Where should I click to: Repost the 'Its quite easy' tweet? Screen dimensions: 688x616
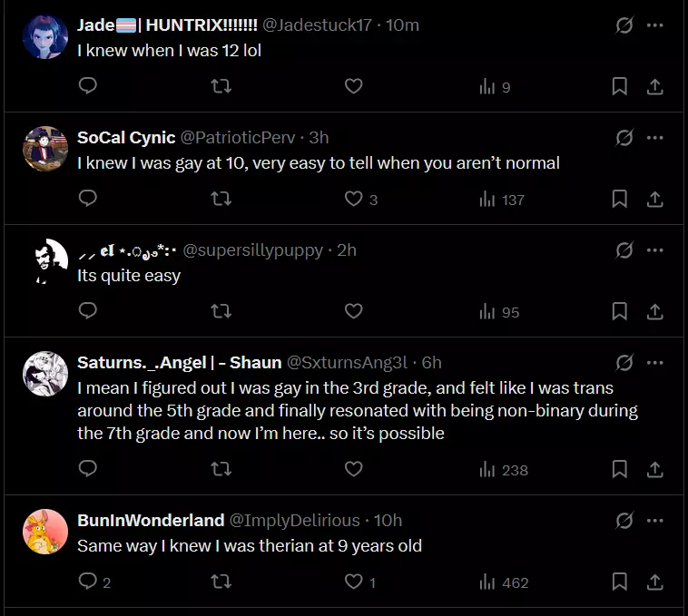pyautogui.click(x=221, y=311)
